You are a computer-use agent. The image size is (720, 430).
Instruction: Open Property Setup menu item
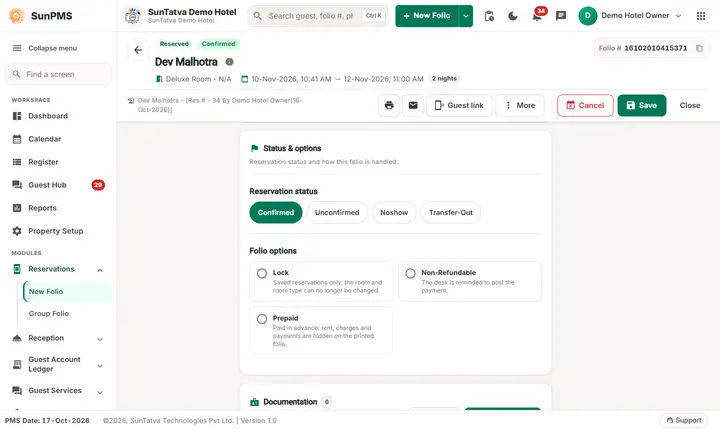[x=58, y=231]
